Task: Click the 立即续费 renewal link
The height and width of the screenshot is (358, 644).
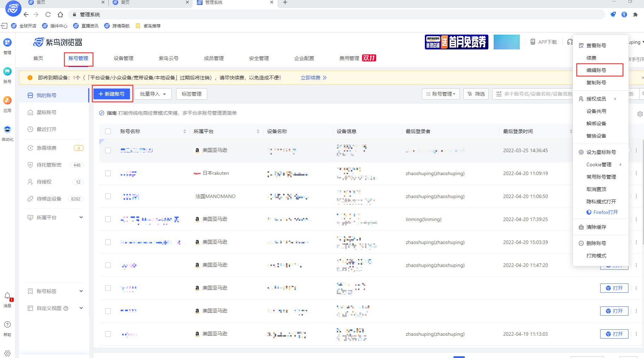Action: (311, 77)
